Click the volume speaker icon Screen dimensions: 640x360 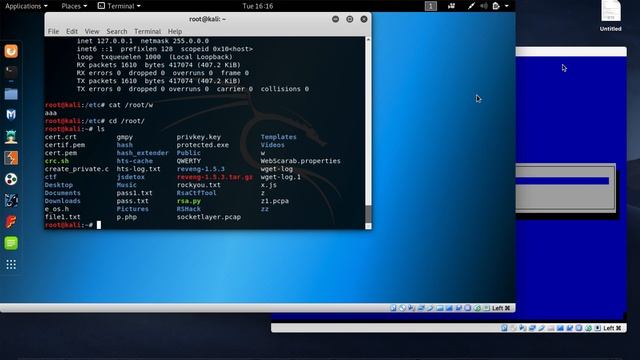(484, 6)
